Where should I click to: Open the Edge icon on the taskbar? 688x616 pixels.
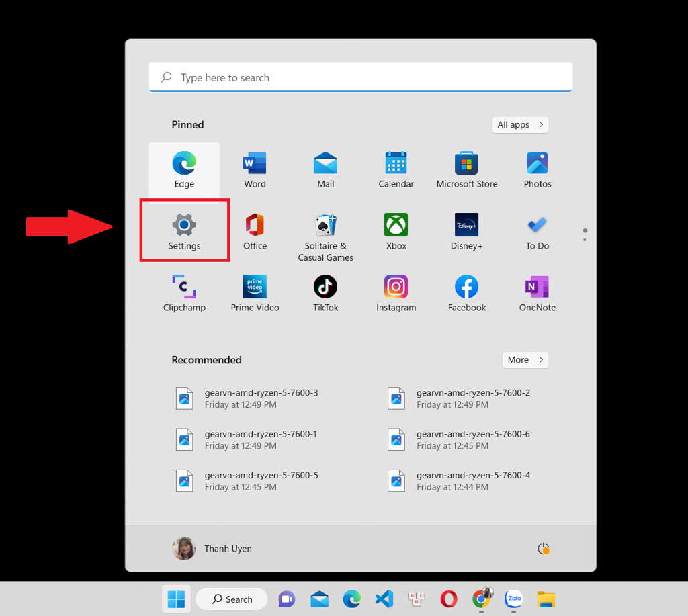[352, 599]
